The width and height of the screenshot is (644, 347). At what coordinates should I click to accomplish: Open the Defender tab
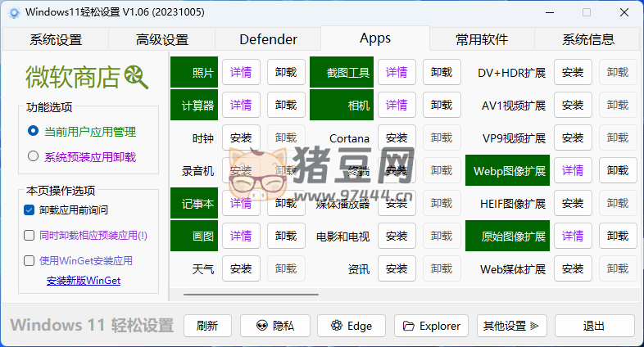268,39
